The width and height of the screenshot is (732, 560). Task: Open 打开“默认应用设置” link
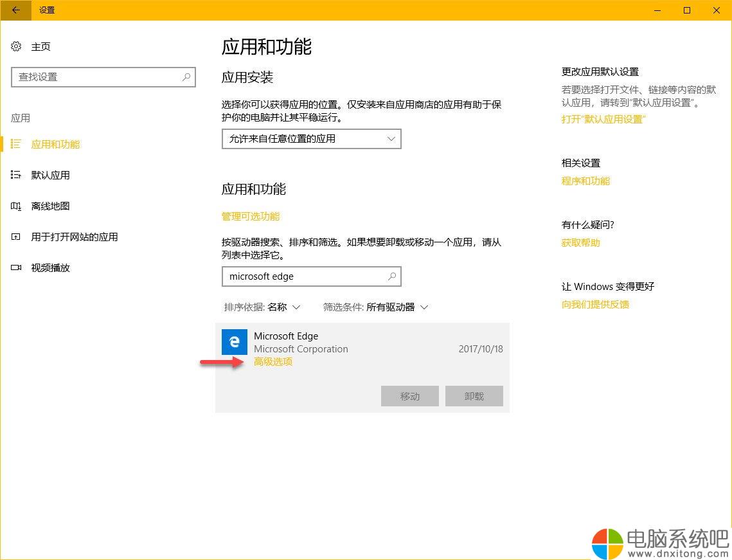pos(603,119)
